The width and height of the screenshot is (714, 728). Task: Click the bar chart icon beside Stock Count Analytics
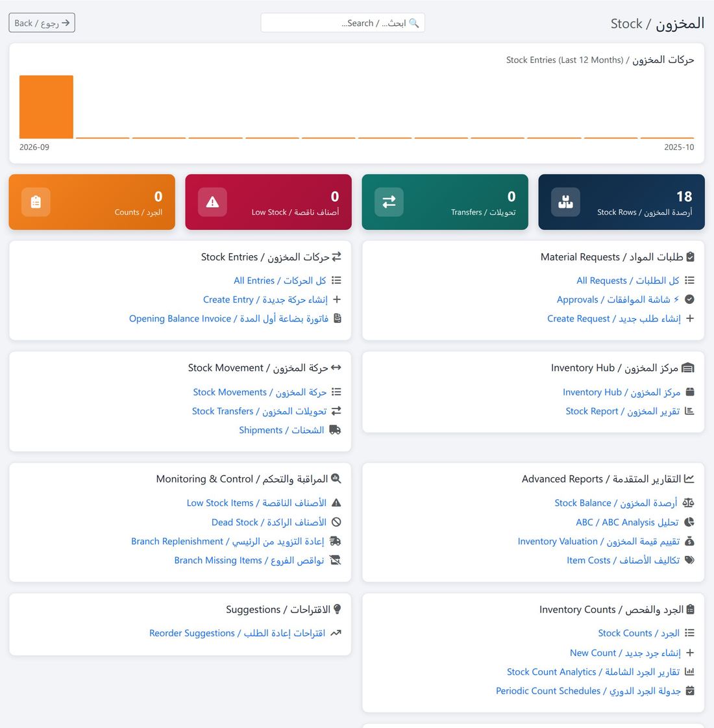click(690, 672)
